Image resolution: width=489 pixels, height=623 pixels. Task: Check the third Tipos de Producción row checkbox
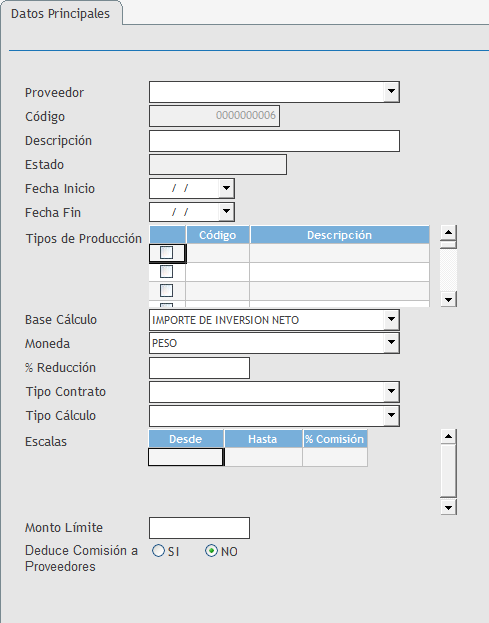click(166, 291)
